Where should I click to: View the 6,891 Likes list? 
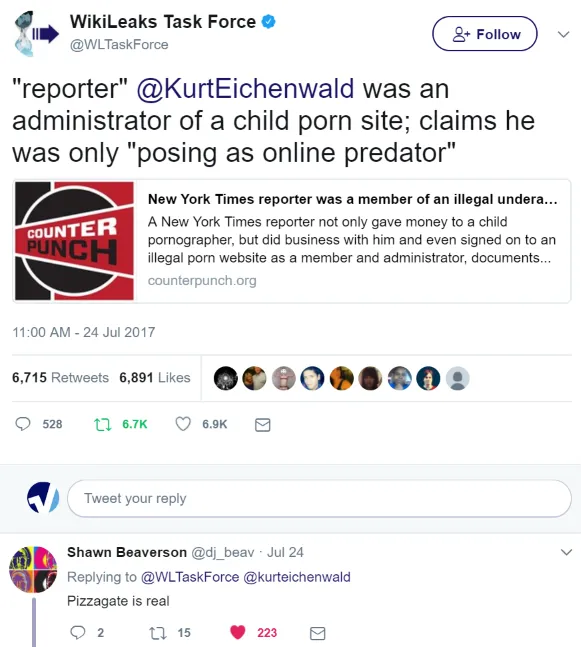(x=155, y=377)
